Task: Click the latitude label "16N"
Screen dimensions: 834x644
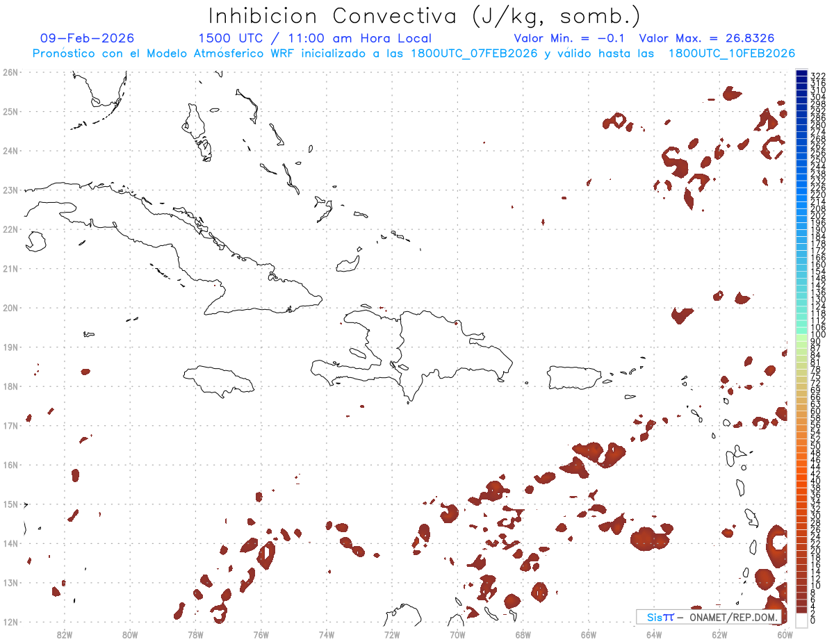Action: click(10, 465)
